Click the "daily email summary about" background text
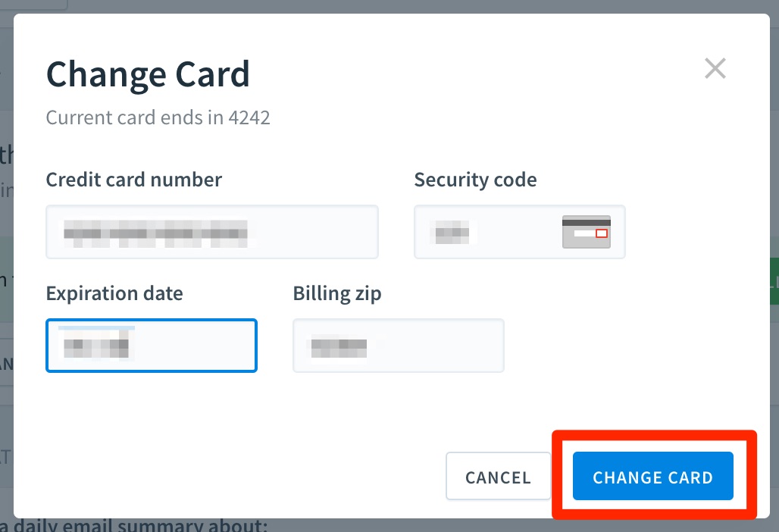The width and height of the screenshot is (779, 532). coord(134,525)
